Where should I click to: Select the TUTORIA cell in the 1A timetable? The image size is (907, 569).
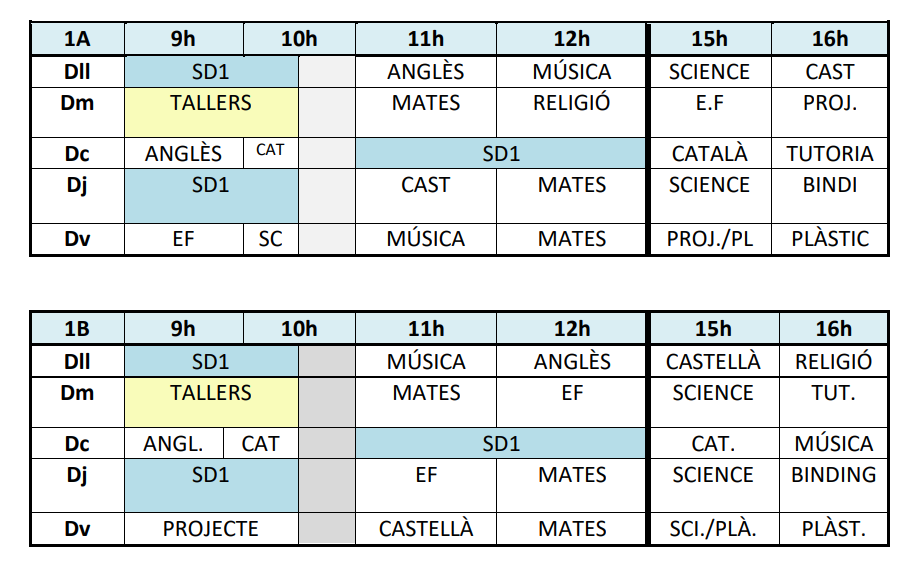(829, 154)
